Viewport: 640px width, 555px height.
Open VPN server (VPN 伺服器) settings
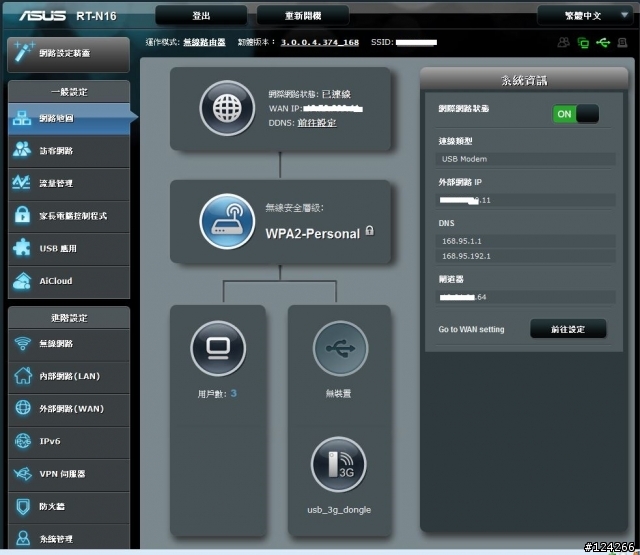(x=69, y=474)
